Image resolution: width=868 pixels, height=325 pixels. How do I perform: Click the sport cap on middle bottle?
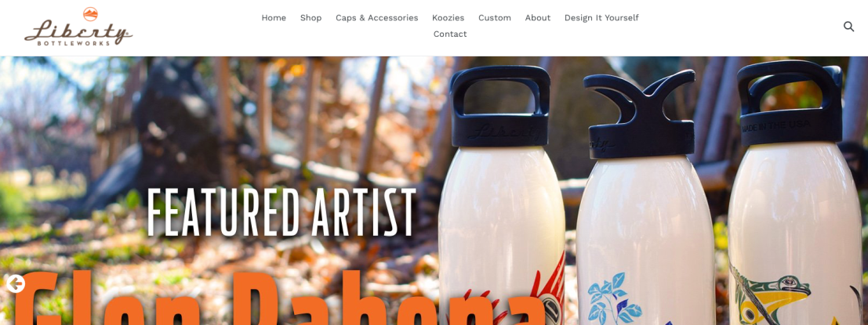tap(640, 114)
